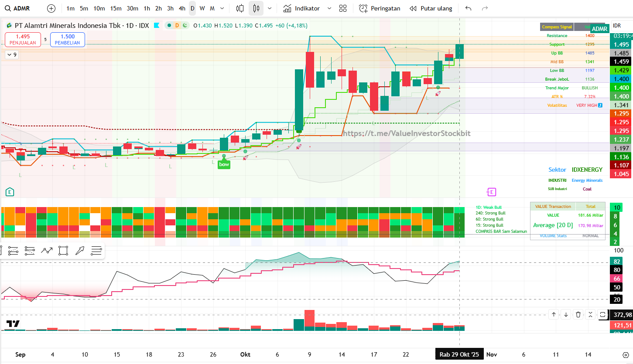Image resolution: width=633 pixels, height=364 pixels.
Task: Select the M monthly timeframe
Action: click(x=212, y=8)
